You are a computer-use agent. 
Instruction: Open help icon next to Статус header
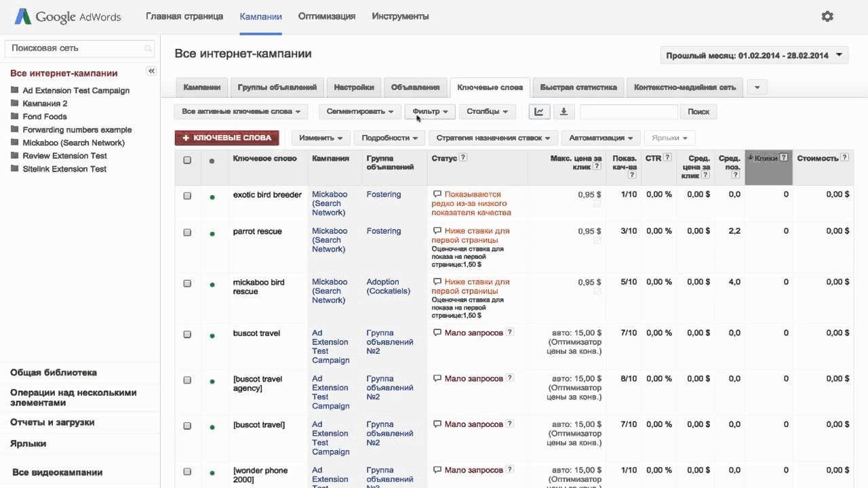(463, 157)
